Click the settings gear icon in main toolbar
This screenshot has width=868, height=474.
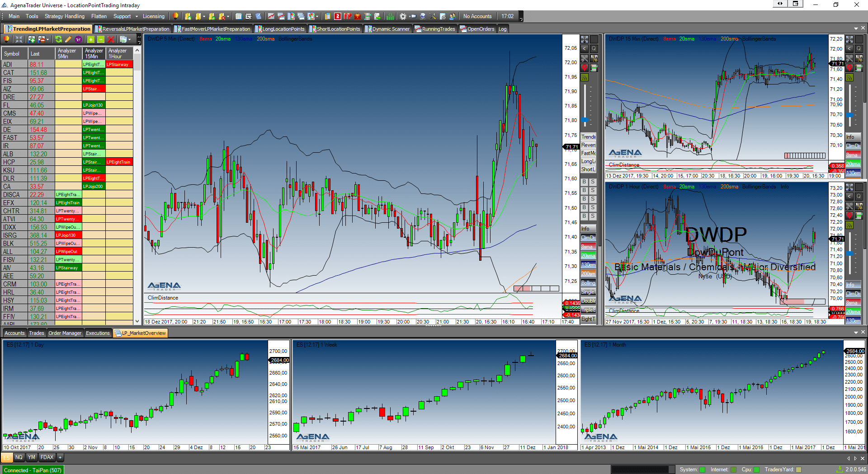coord(403,16)
